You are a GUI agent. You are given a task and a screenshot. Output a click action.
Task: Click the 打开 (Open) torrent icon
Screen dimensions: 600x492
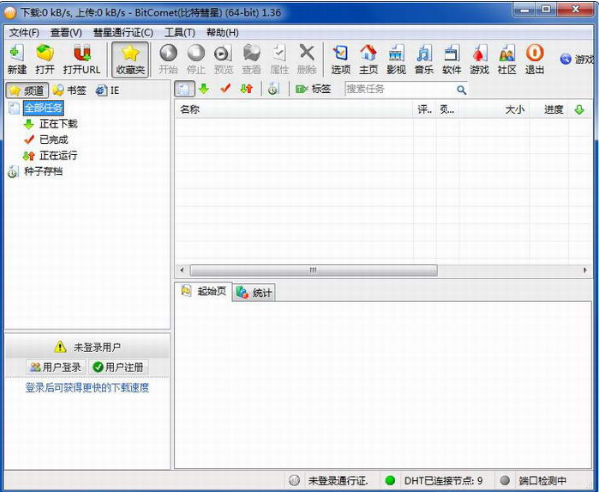coord(45,59)
